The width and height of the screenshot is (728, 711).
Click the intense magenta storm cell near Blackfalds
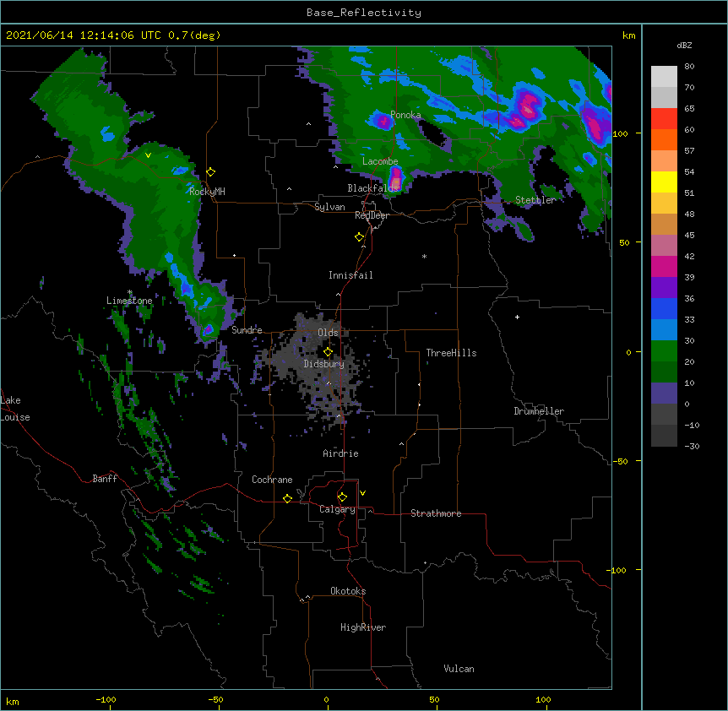[x=395, y=178]
